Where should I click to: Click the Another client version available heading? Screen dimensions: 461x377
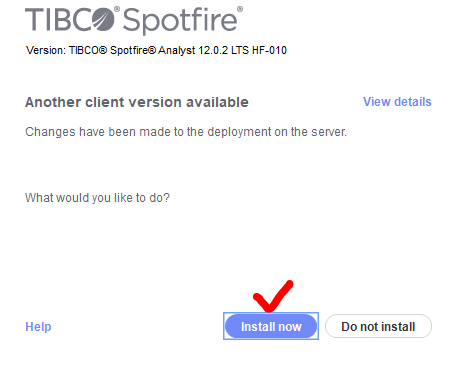[137, 102]
